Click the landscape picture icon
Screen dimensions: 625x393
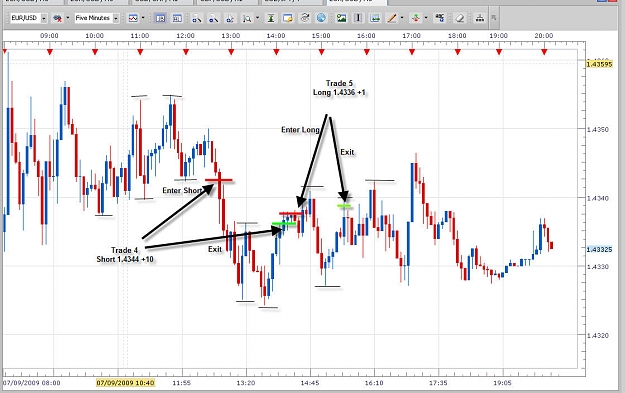(x=342, y=18)
